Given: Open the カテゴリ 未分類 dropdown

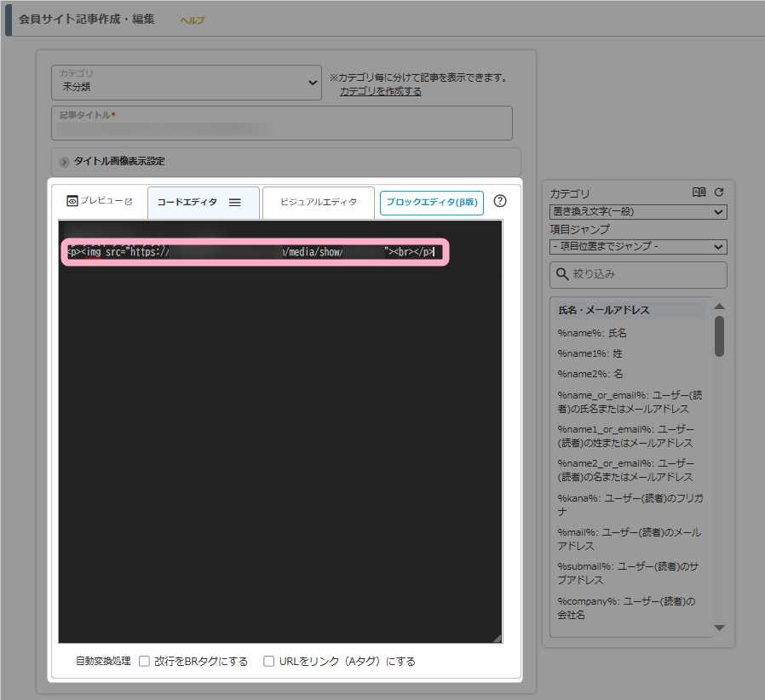Looking at the screenshot, I should click(186, 83).
